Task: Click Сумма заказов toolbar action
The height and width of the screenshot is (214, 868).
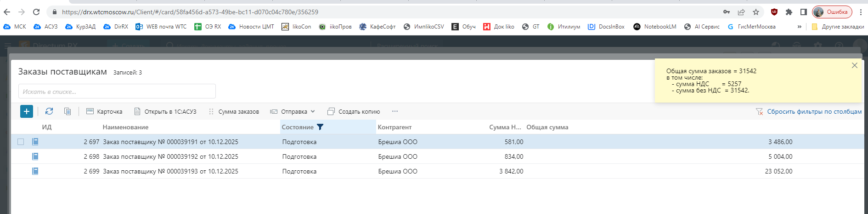Action: 234,111
